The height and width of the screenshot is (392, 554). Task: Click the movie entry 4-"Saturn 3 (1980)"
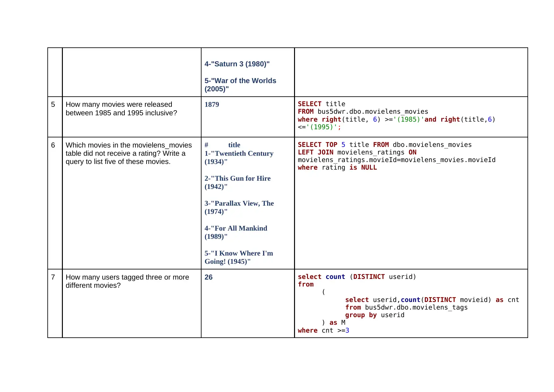[237, 64]
